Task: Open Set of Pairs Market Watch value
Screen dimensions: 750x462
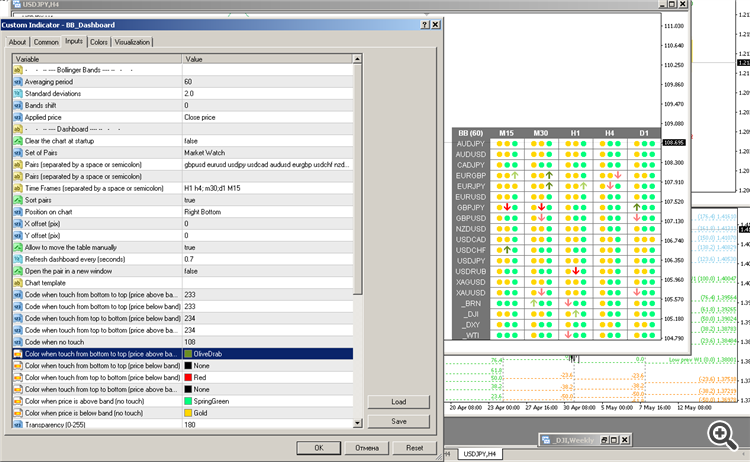Action: coord(267,153)
